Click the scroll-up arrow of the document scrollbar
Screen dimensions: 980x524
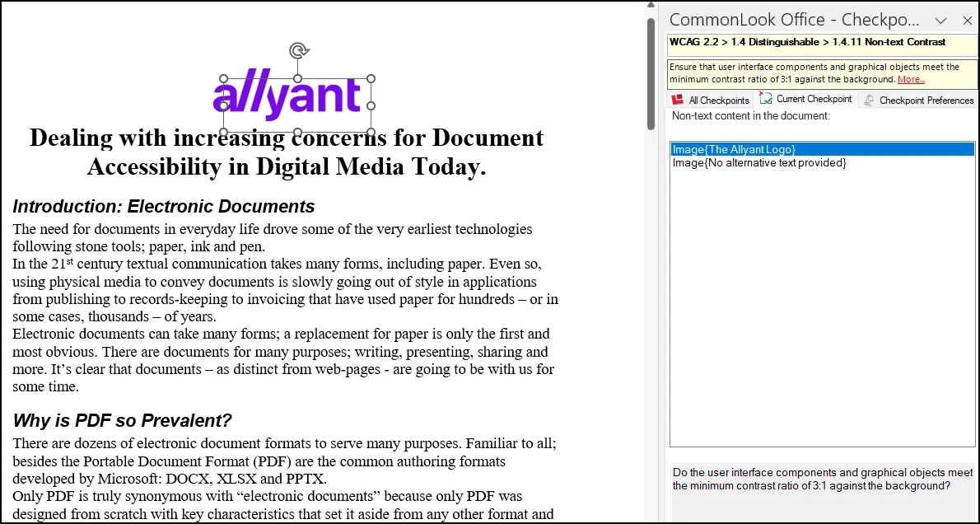coord(651,6)
